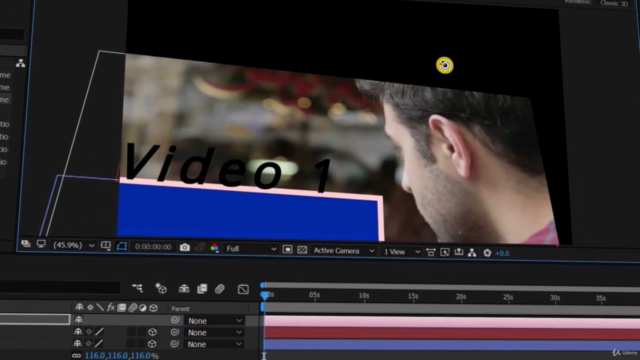Open the RGB channel display icon
The width and height of the screenshot is (640, 360).
click(x=214, y=248)
